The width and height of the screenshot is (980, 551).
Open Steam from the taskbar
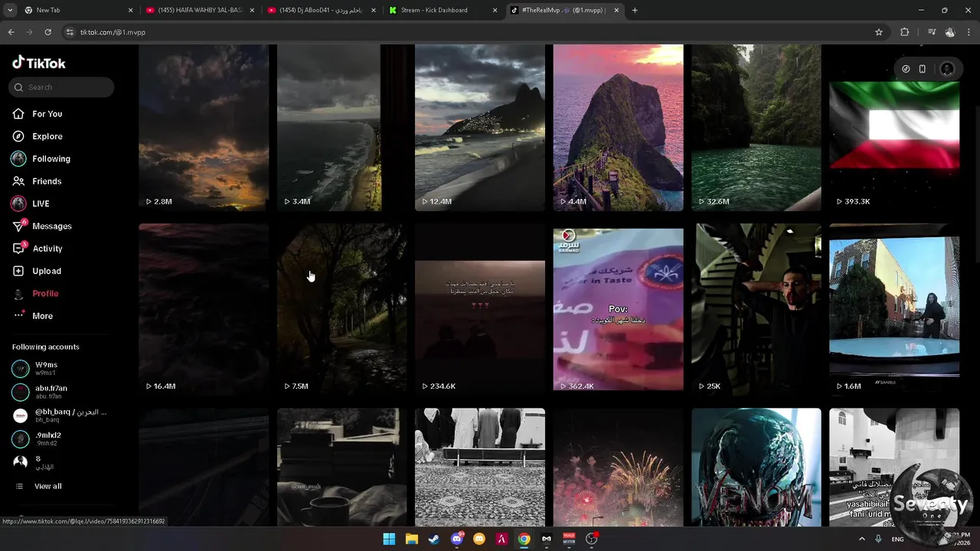click(x=434, y=539)
